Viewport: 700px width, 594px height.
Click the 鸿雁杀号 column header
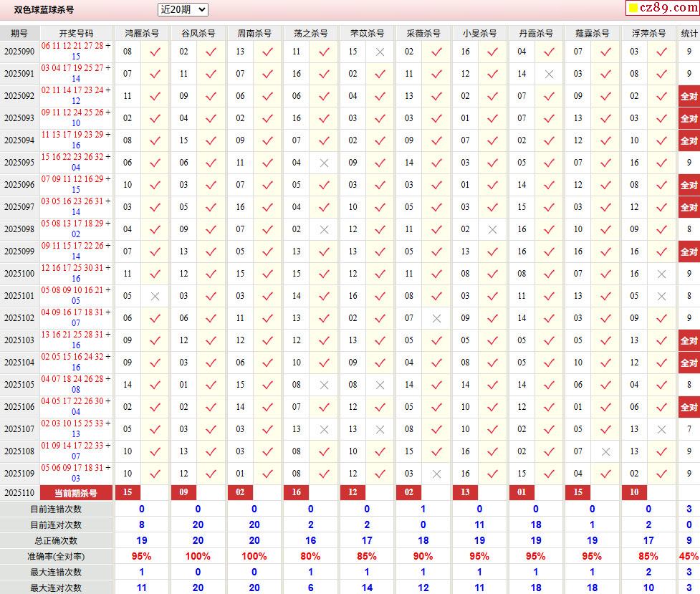click(x=142, y=34)
